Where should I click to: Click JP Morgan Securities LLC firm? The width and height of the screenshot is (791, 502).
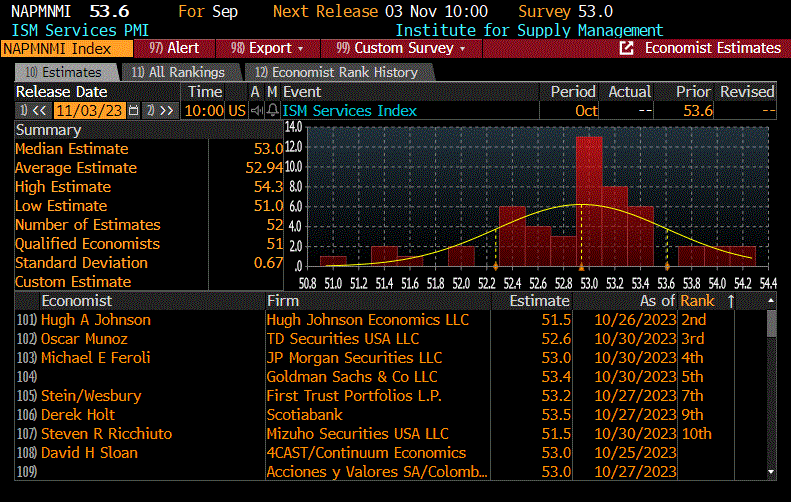click(x=354, y=358)
